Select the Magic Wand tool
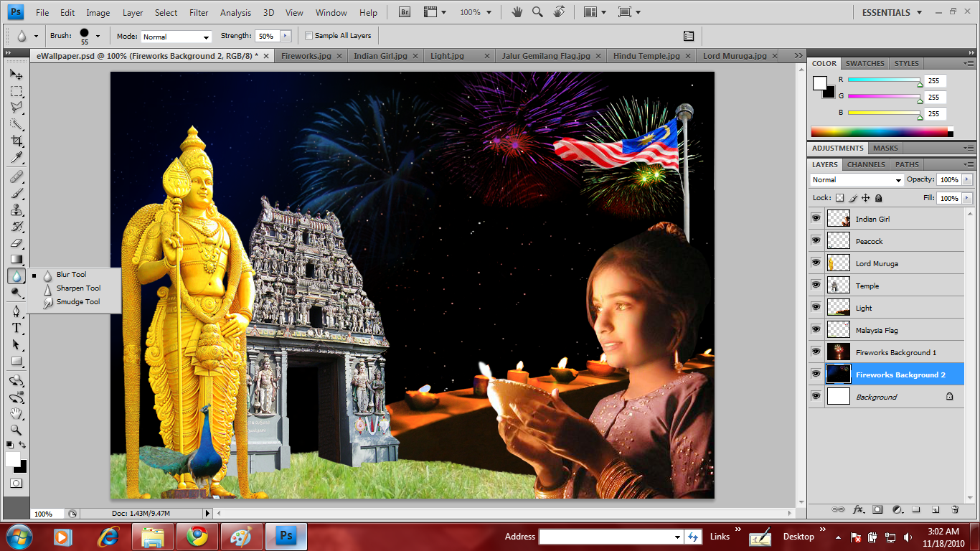Image resolution: width=980 pixels, height=551 pixels. 16,124
